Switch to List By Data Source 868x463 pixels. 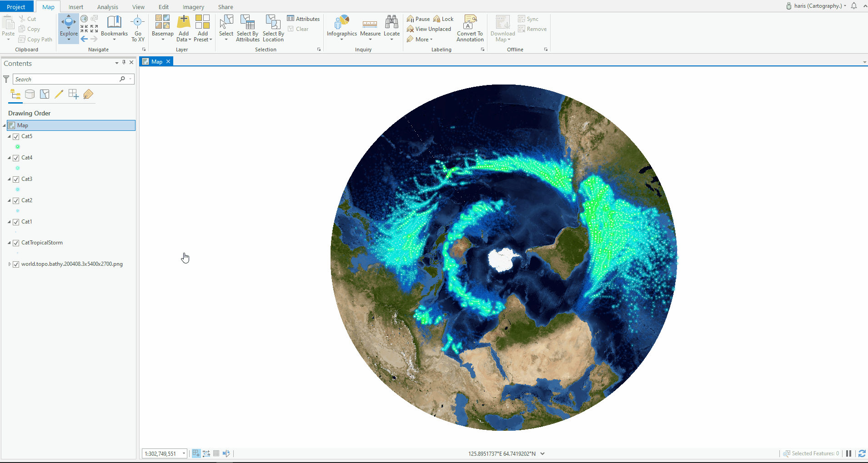(30, 94)
